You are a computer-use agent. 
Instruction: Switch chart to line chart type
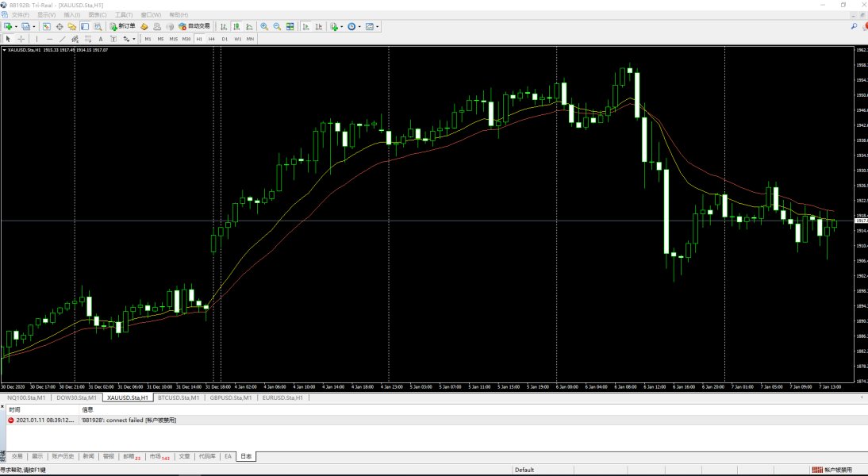249,26
